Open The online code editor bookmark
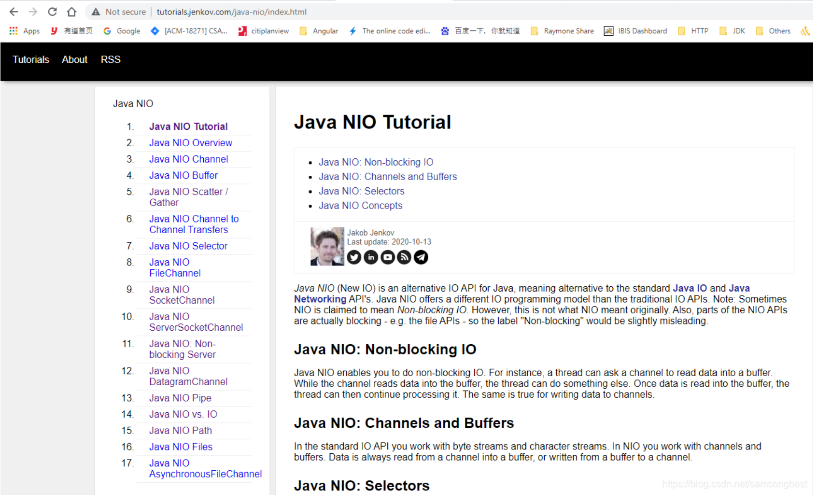This screenshot has height=504, width=832. pos(390,31)
